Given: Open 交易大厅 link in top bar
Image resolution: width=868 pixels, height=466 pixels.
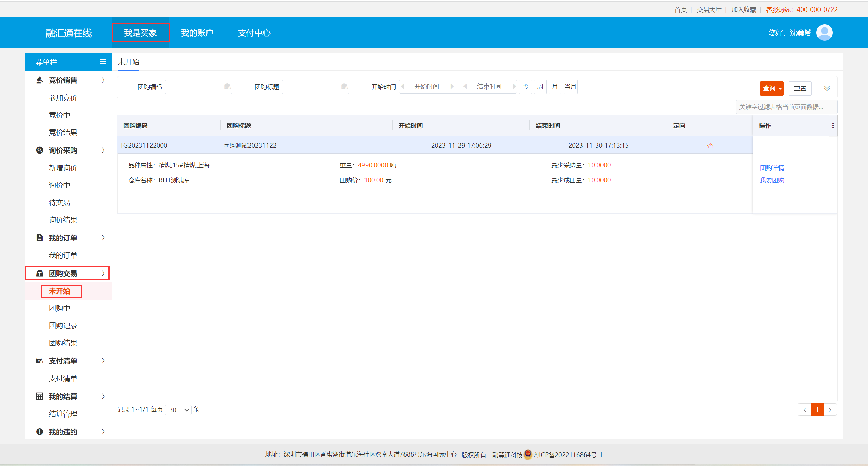Looking at the screenshot, I should click(709, 9).
